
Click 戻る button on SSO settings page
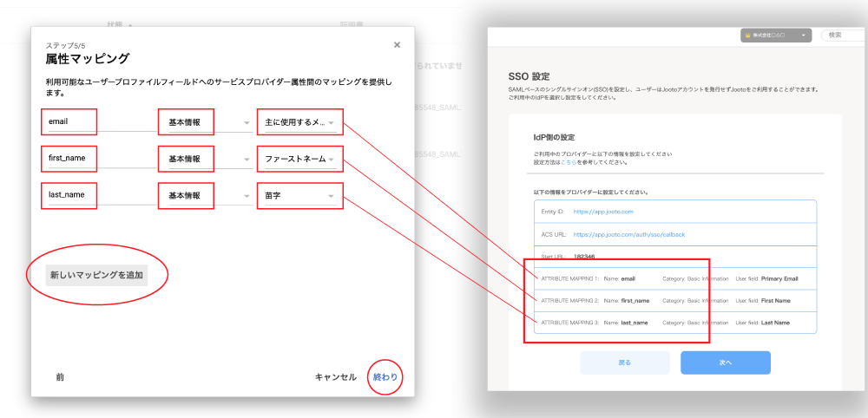click(625, 362)
